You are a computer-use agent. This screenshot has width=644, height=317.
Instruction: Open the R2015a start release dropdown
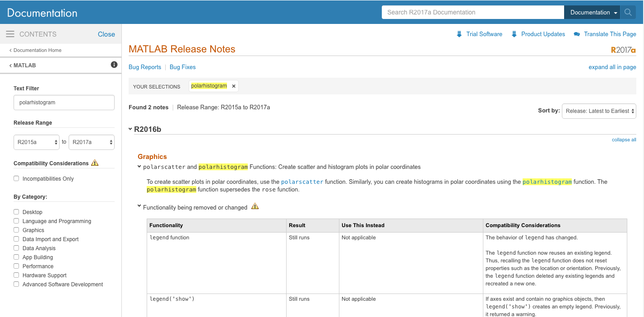[36, 142]
